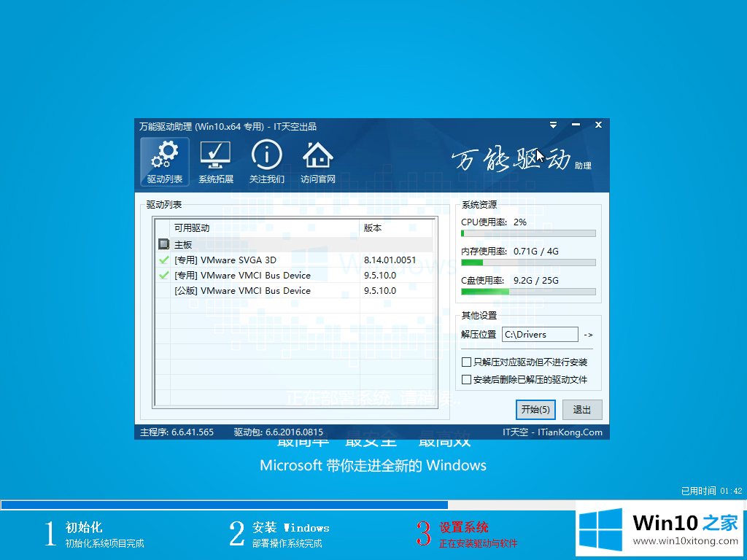747x560 pixels.
Task: Check the [公版] VMware VMCI Bus Device driver
Action: (x=163, y=290)
